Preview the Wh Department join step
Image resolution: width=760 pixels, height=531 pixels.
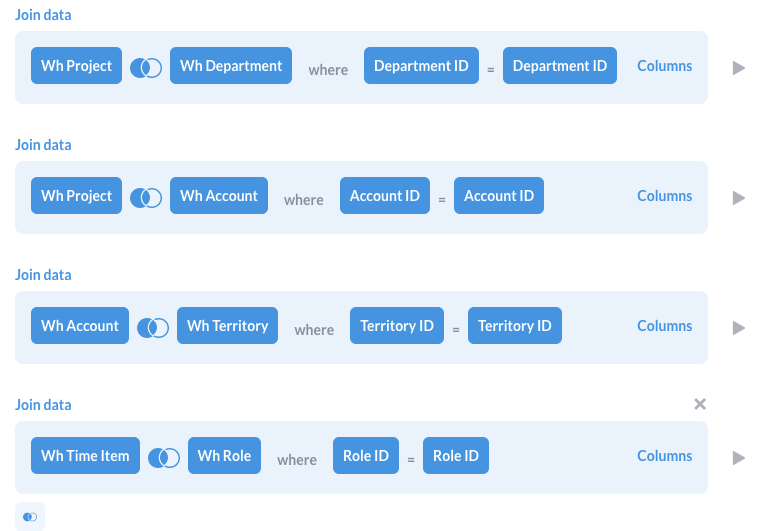pos(738,68)
